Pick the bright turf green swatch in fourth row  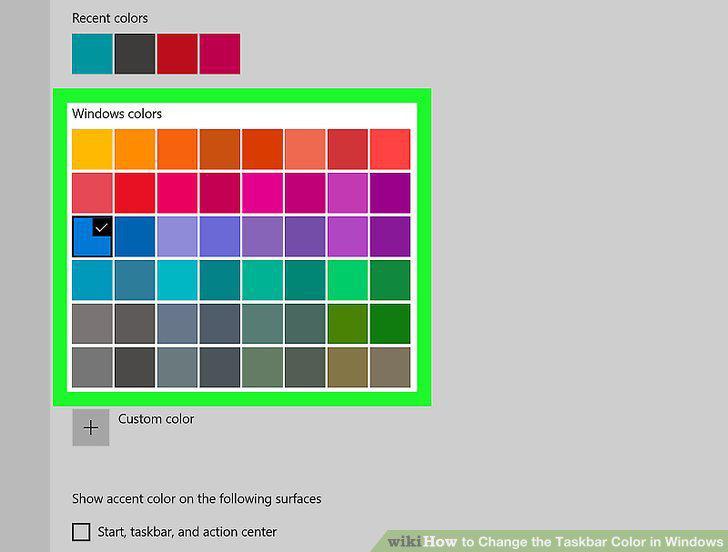(x=348, y=280)
